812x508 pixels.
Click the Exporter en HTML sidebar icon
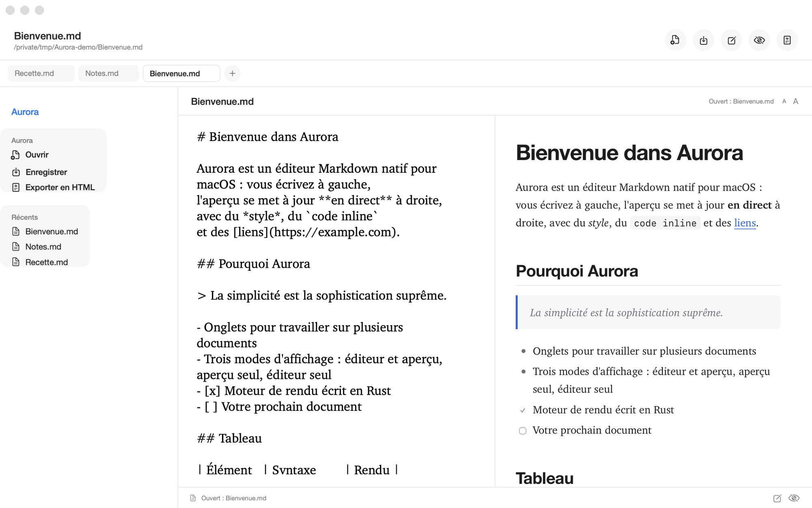point(16,187)
